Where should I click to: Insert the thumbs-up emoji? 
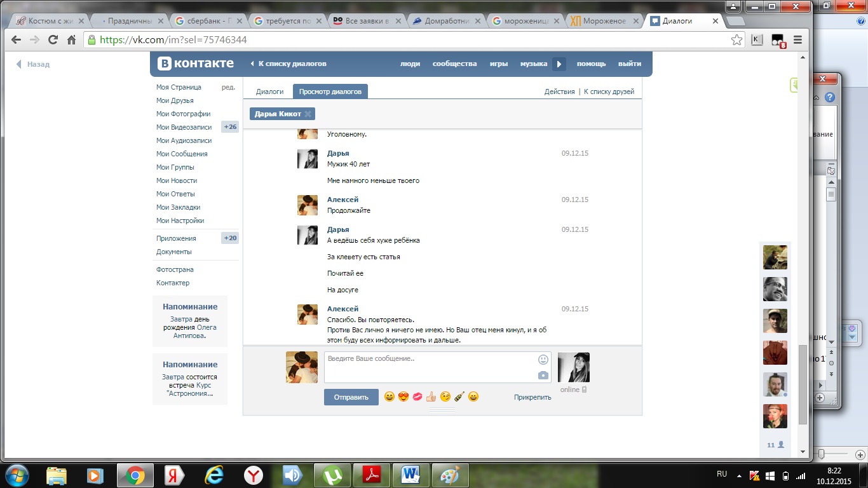(x=431, y=396)
